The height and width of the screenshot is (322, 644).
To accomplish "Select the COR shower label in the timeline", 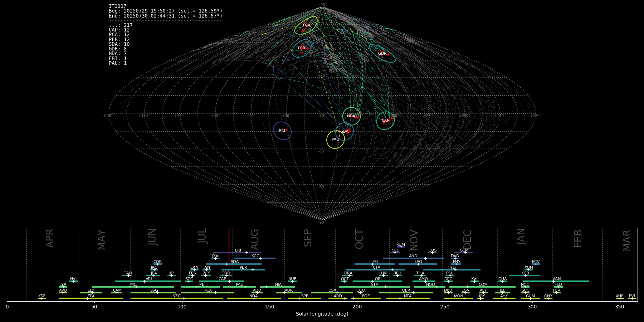I will click(157, 262).
